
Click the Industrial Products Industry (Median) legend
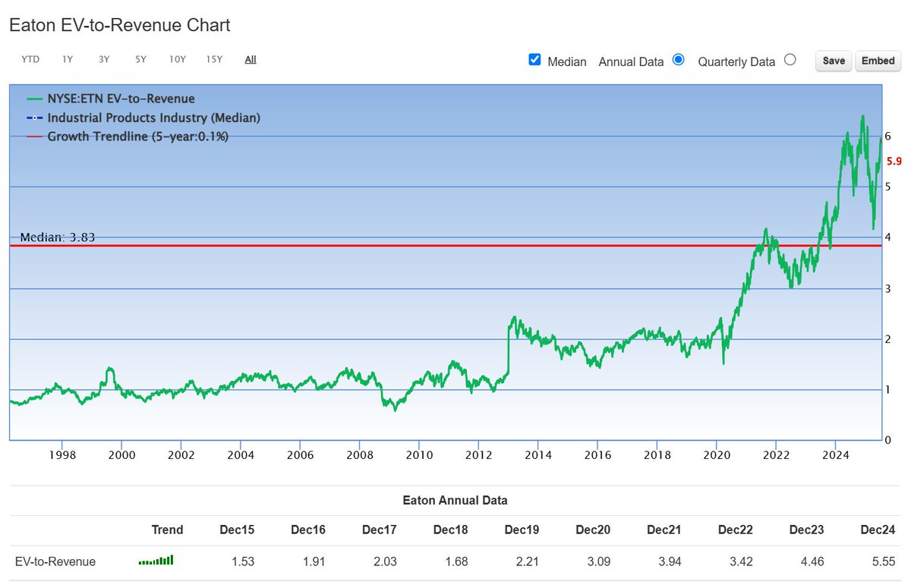coord(153,118)
